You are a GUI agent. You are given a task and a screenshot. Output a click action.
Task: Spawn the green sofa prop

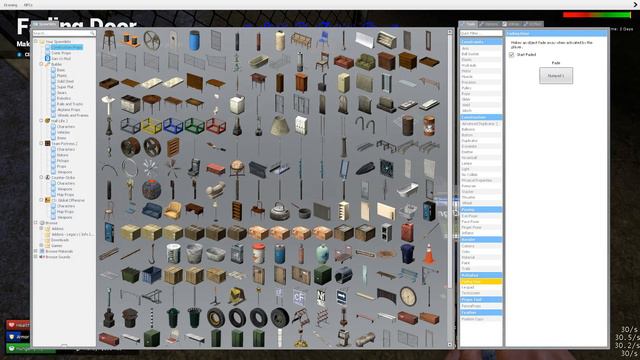(x=365, y=62)
